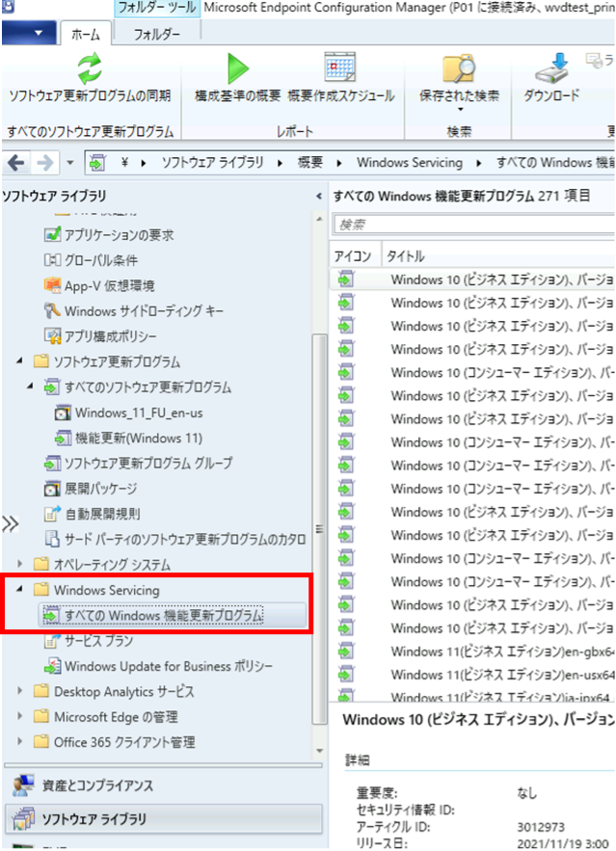616x851 pixels.
Task: Click 展開パッケージ node icon
Action: [x=52, y=489]
